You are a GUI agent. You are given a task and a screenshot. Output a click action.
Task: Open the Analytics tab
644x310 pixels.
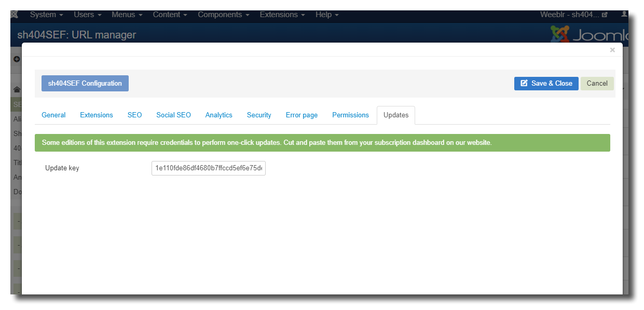click(219, 115)
